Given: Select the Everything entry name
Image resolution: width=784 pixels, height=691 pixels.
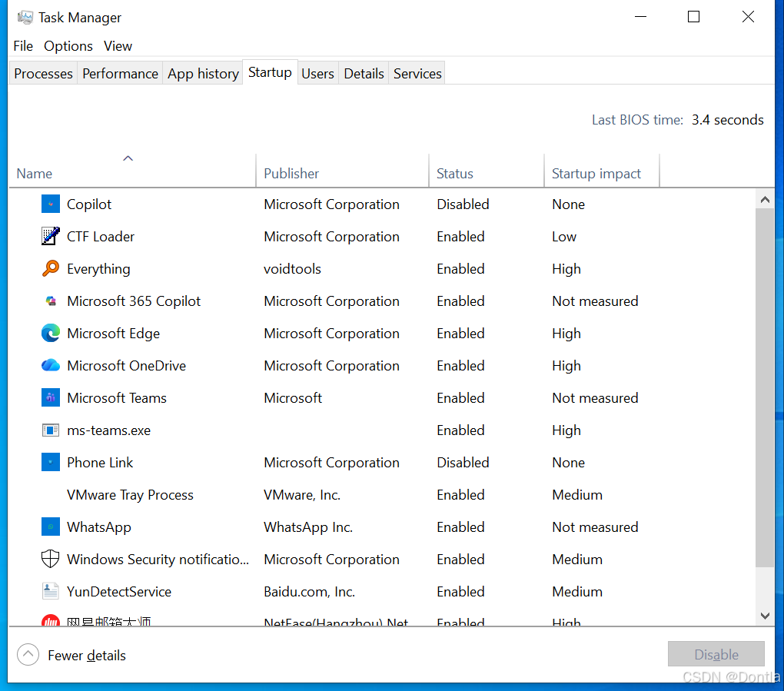Looking at the screenshot, I should [98, 269].
